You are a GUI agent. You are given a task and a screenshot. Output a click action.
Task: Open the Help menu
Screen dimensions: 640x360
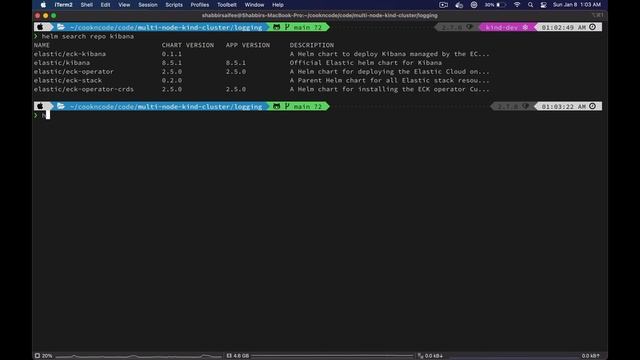point(278,5)
